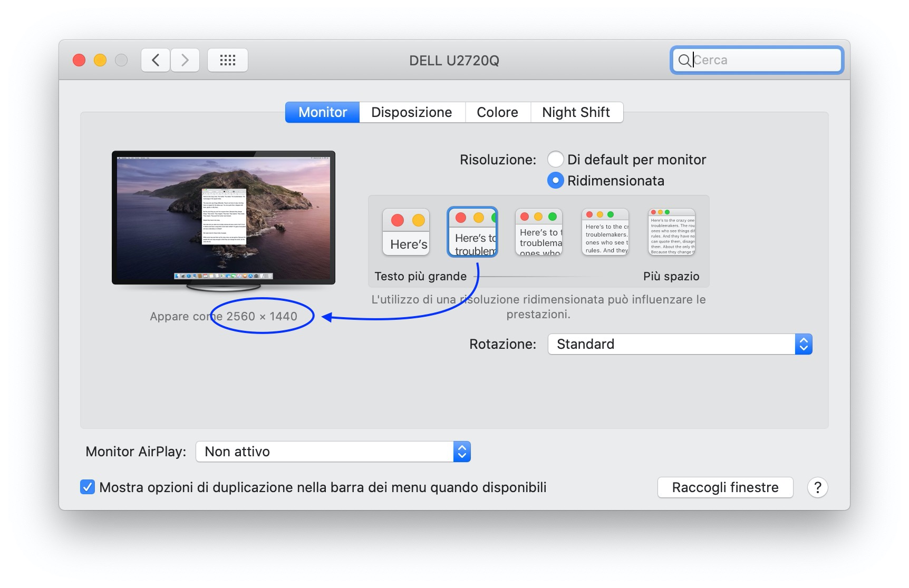909x588 pixels.
Task: Click the 'Testo più grande' label
Action: [x=421, y=276]
